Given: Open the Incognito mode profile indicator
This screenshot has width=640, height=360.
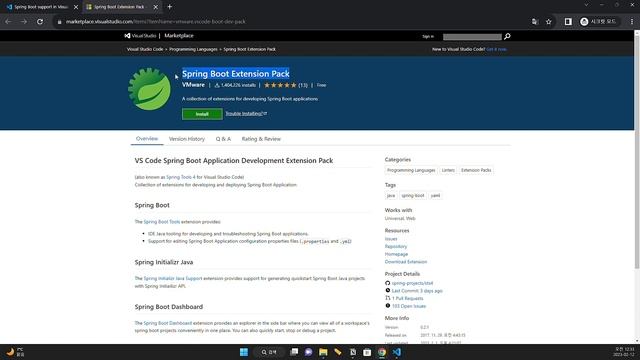Looking at the screenshot, I should tap(598, 22).
